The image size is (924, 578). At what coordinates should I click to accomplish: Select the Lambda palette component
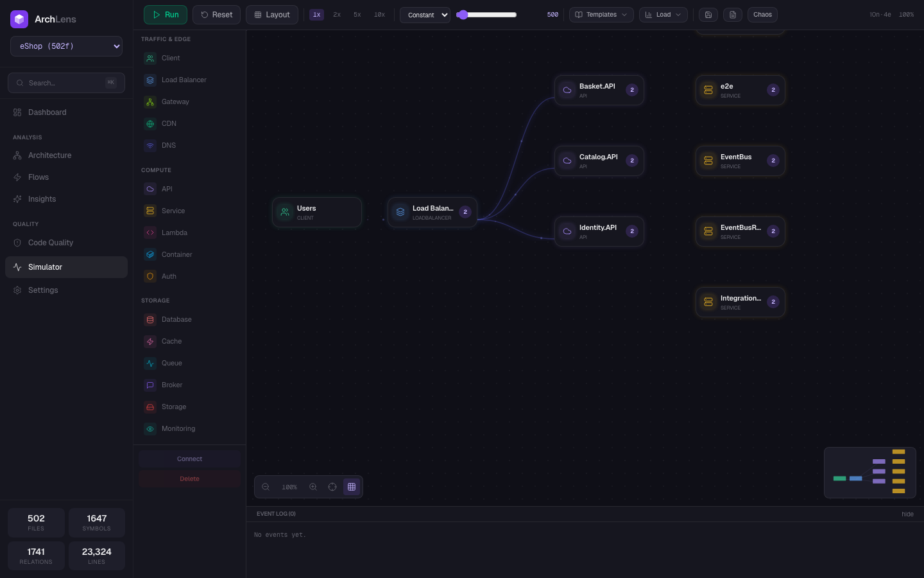coord(189,233)
